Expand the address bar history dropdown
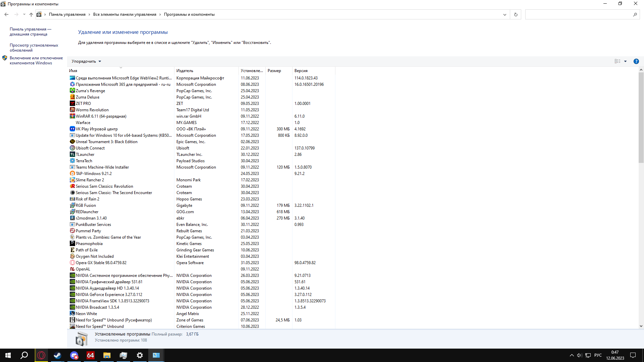The height and width of the screenshot is (362, 644). point(504,14)
